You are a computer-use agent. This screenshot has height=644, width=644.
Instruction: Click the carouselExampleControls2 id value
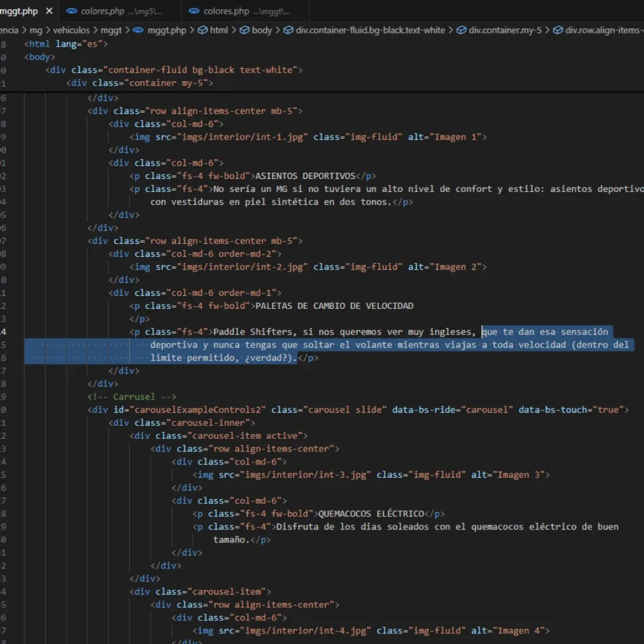tap(200, 410)
